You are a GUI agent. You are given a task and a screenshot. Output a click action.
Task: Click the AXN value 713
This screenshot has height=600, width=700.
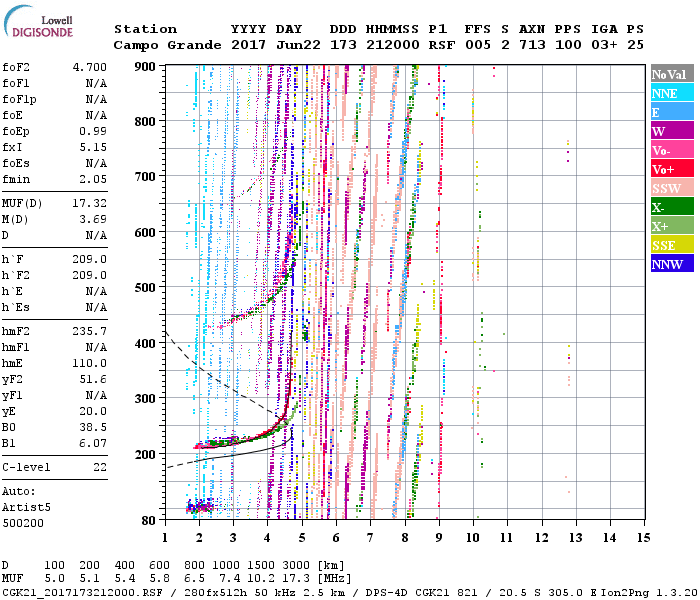pos(532,45)
